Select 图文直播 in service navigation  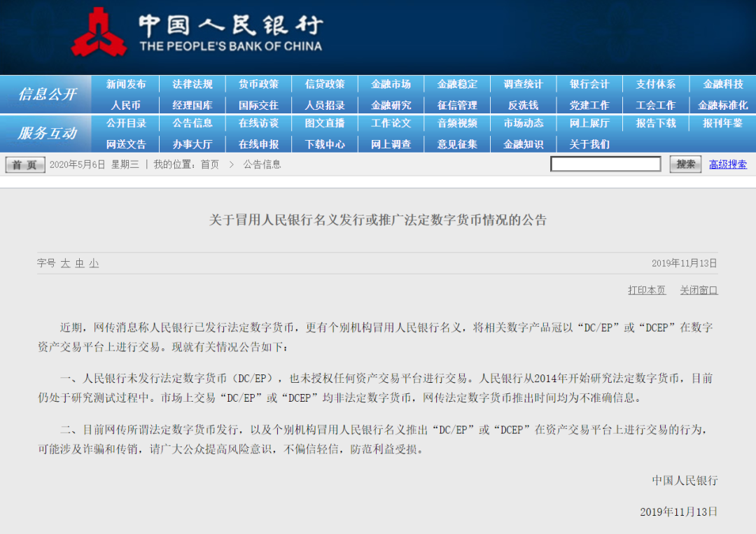(x=325, y=123)
